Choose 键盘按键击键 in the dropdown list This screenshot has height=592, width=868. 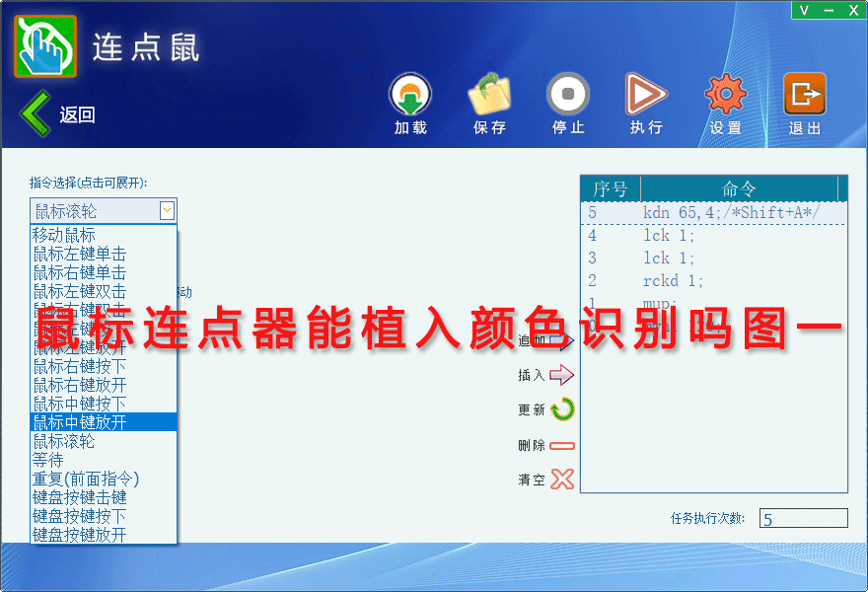click(x=104, y=498)
